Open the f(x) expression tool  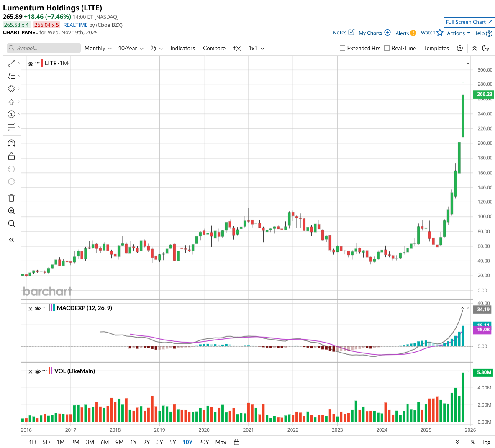[x=237, y=48]
